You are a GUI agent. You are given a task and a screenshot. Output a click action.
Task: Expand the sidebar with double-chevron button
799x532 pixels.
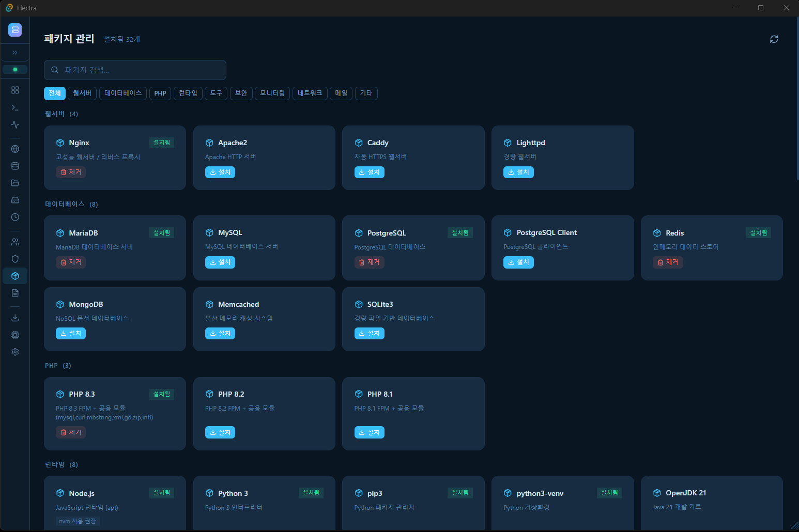pos(15,53)
